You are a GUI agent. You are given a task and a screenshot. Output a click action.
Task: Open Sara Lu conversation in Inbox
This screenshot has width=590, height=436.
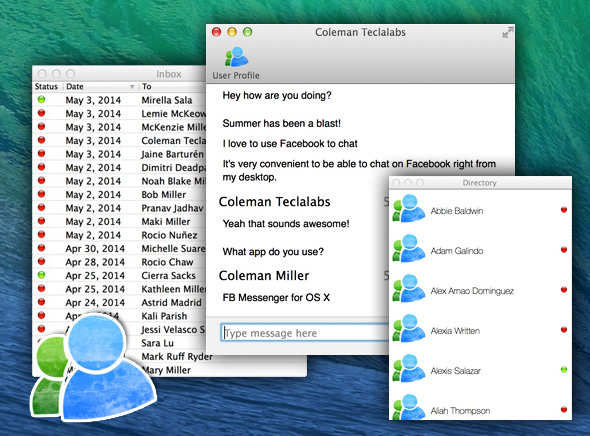(158, 343)
